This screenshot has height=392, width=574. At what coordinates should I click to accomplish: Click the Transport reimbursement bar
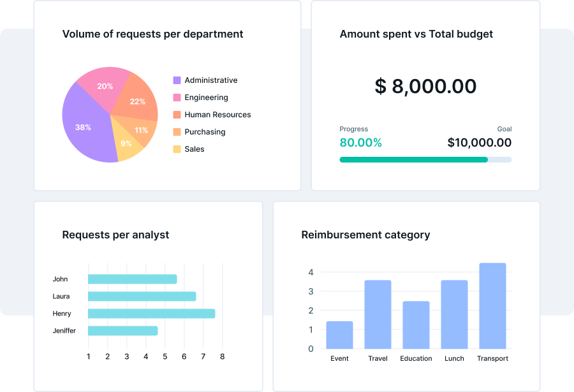coord(492,306)
